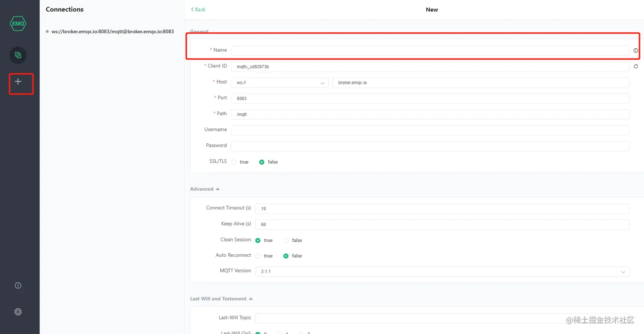Select the ws://broker.emqx.io:8083 connection in the list
644x334 pixels.
[112, 32]
